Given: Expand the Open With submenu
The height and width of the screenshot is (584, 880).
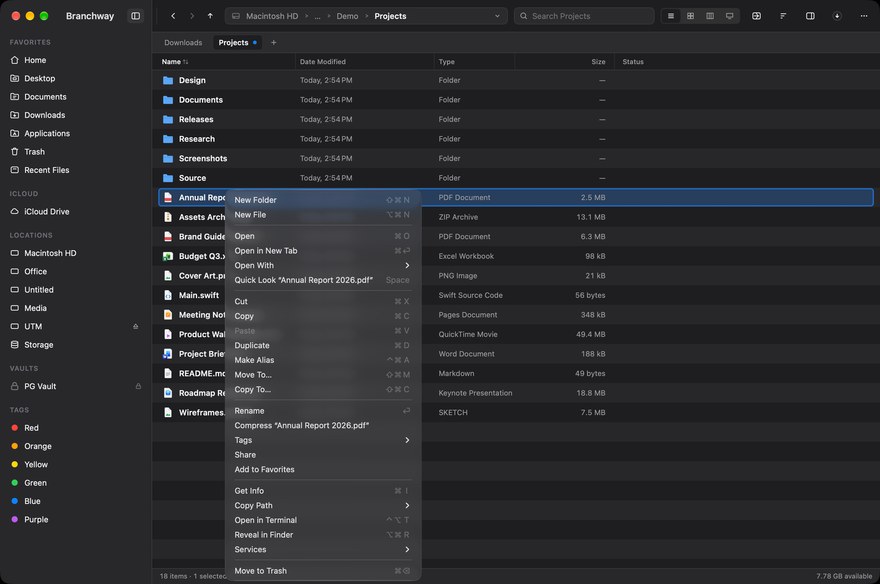Looking at the screenshot, I should [x=323, y=265].
